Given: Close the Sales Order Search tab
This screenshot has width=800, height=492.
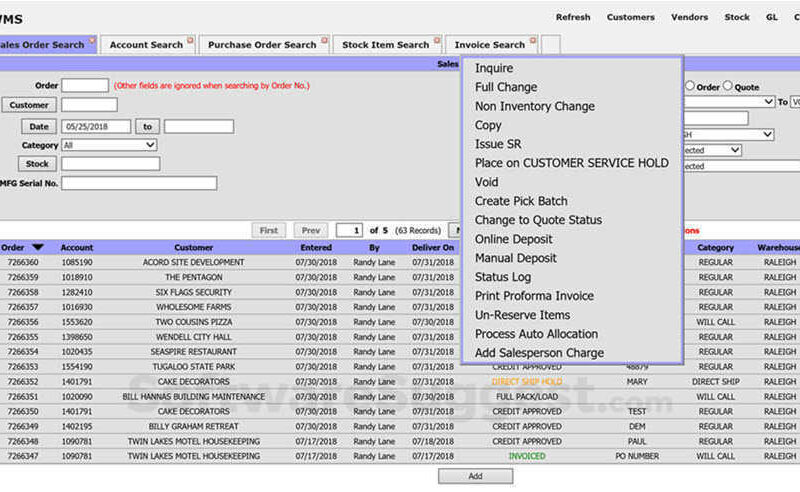Looking at the screenshot, I should pos(92,40).
